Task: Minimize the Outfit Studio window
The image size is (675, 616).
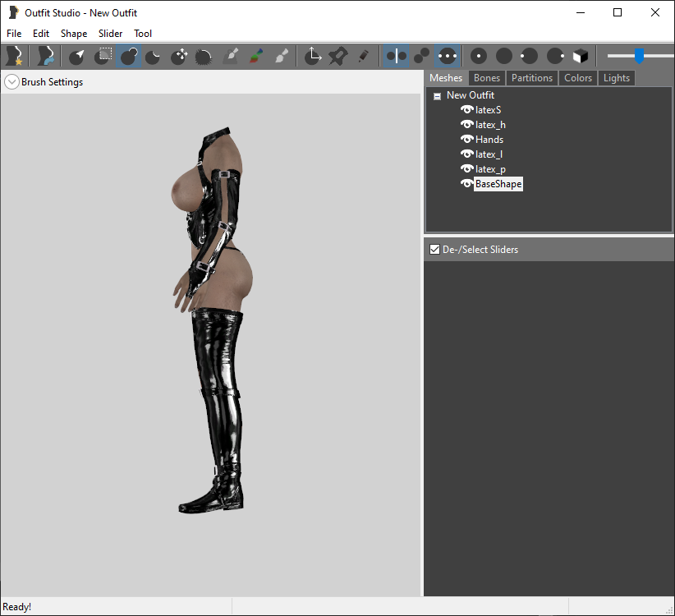Action: (x=581, y=12)
